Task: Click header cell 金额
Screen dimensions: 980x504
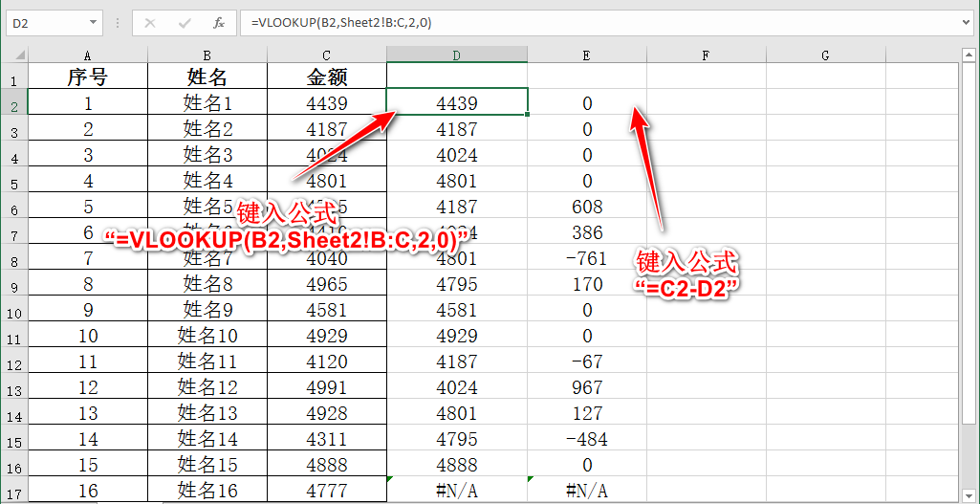Action: click(x=327, y=77)
